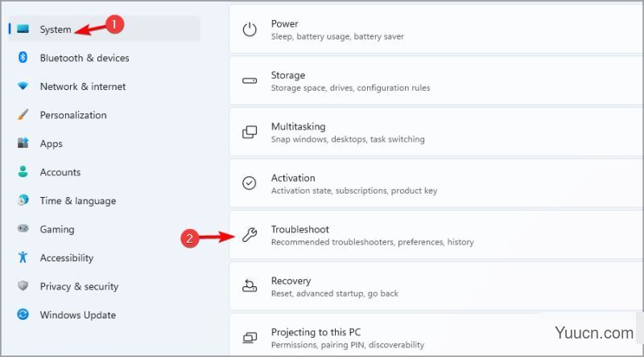Click the Personalization paintbrush icon
This screenshot has width=644, height=357.
pos(23,114)
